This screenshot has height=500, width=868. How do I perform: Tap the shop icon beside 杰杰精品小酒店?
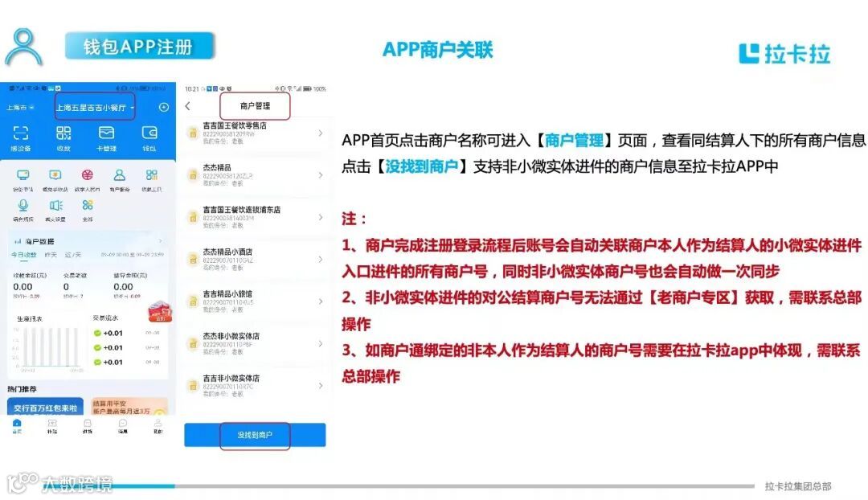pos(193,260)
